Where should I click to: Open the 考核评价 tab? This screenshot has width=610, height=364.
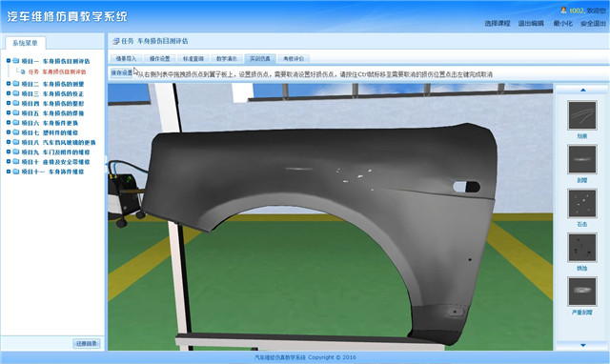(x=294, y=59)
